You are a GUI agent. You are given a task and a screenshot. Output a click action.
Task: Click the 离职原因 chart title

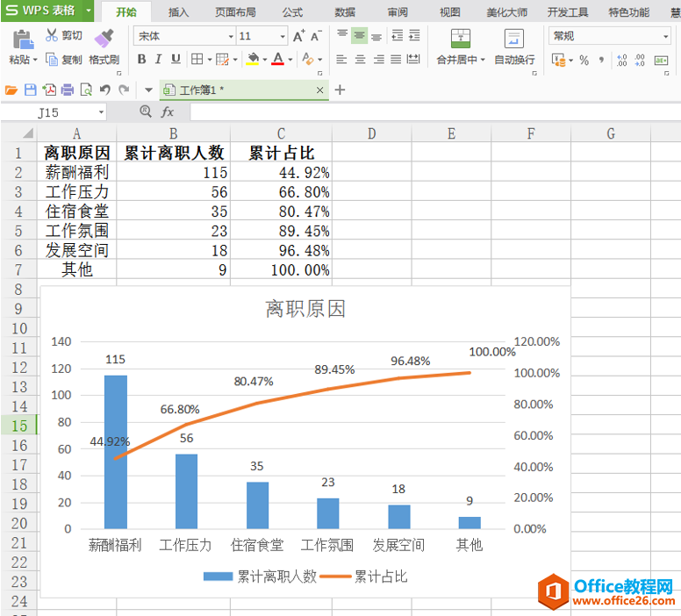coord(305,309)
